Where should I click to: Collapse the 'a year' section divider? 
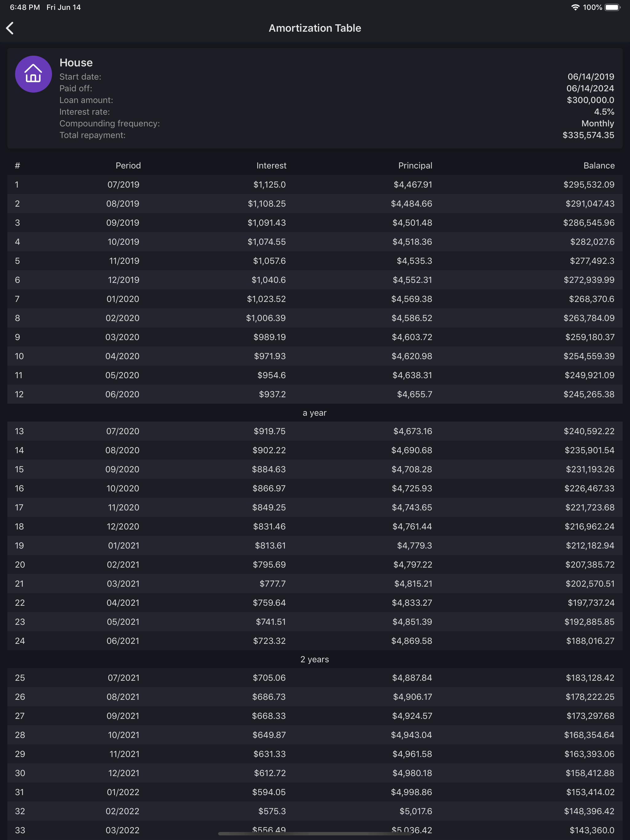pyautogui.click(x=315, y=413)
